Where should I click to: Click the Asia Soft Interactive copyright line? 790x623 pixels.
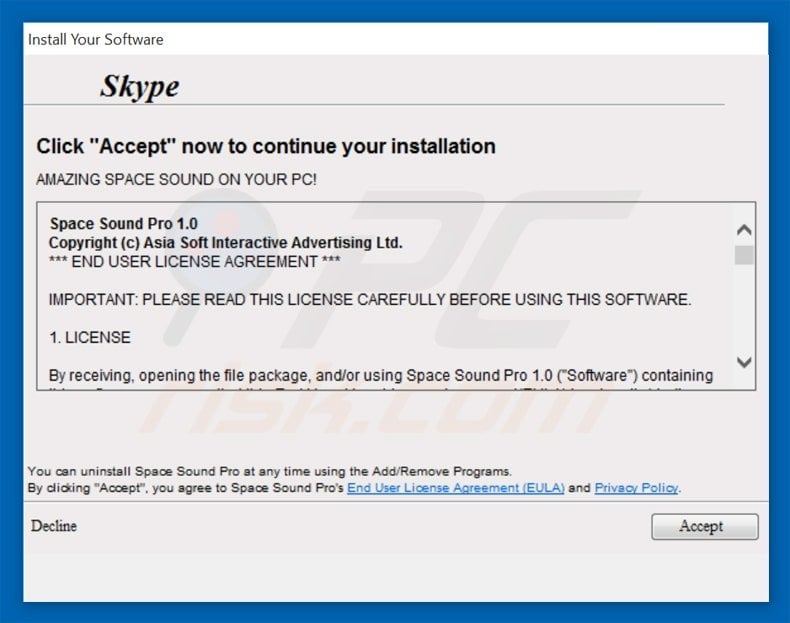225,243
